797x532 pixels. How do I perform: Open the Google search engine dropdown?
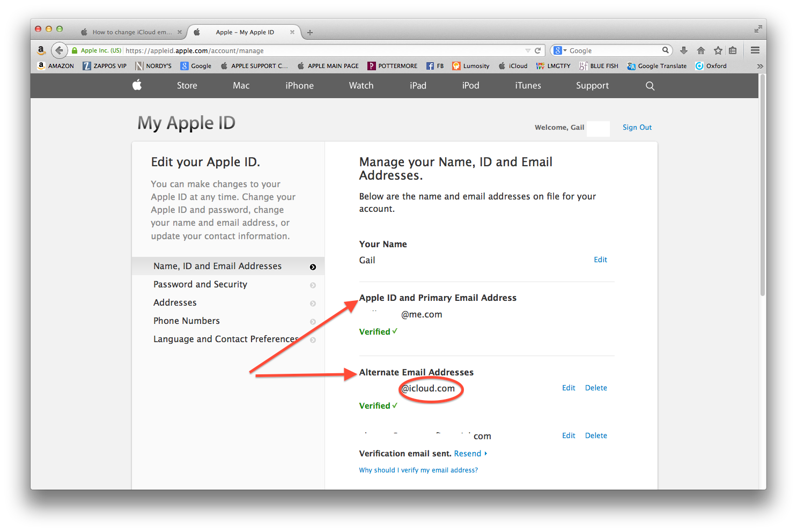click(559, 50)
